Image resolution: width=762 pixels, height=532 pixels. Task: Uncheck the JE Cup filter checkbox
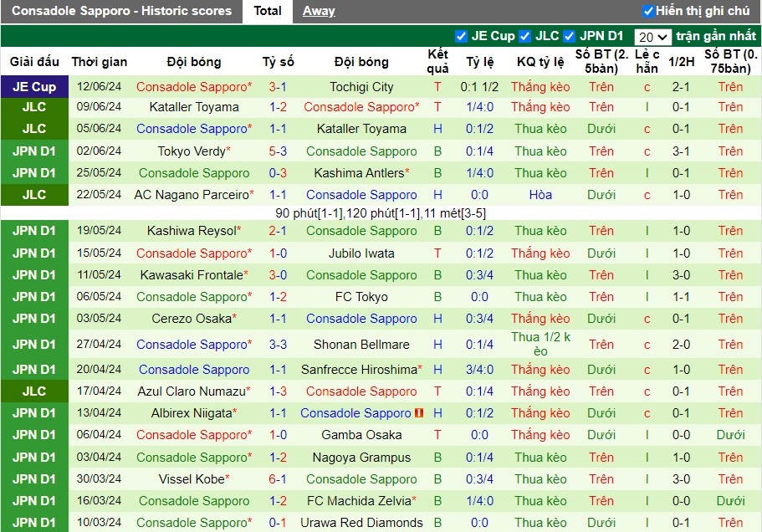tap(461, 36)
